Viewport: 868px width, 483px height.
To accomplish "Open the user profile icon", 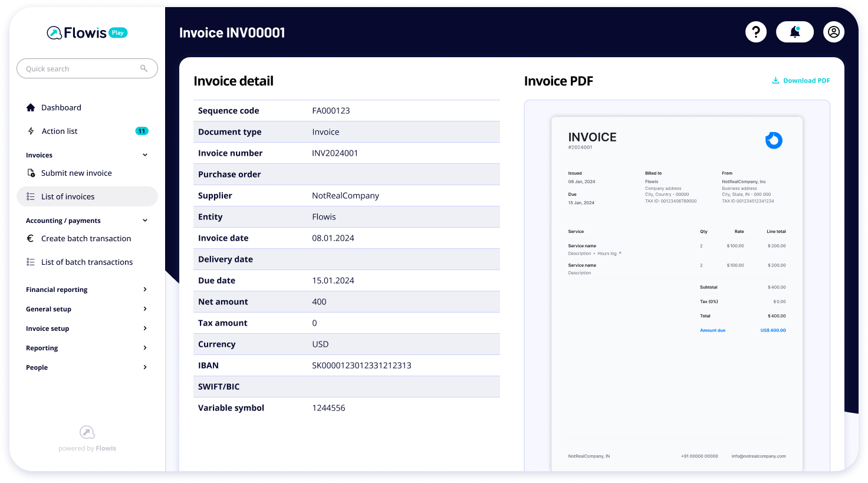I will point(834,32).
